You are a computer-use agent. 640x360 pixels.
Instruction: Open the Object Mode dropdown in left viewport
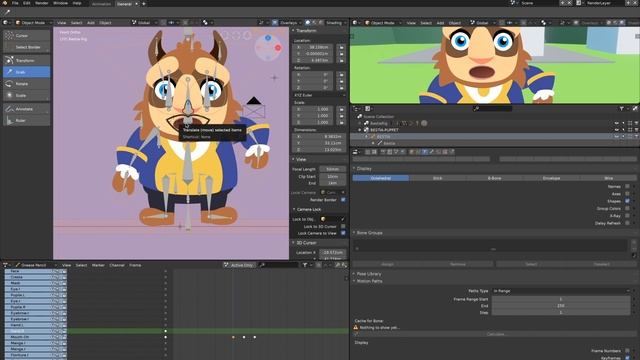click(33, 22)
